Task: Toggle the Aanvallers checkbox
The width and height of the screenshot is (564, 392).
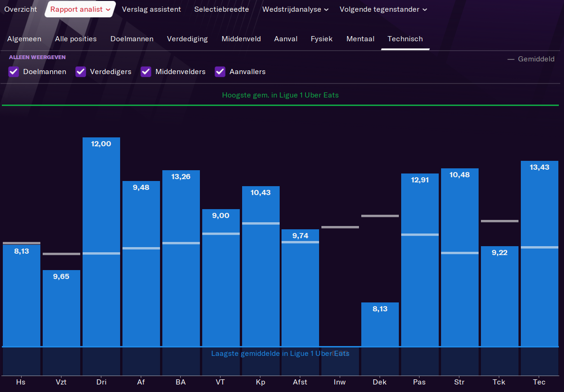Action: pos(220,72)
